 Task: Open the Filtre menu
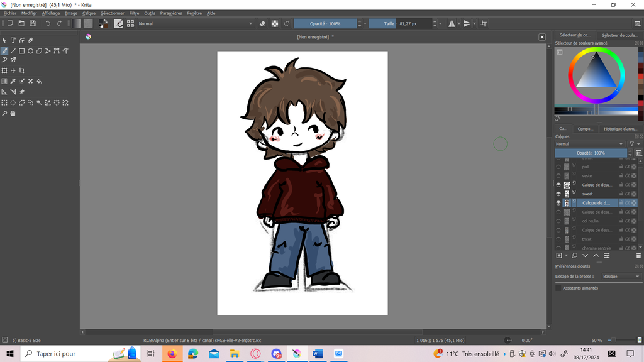(134, 13)
